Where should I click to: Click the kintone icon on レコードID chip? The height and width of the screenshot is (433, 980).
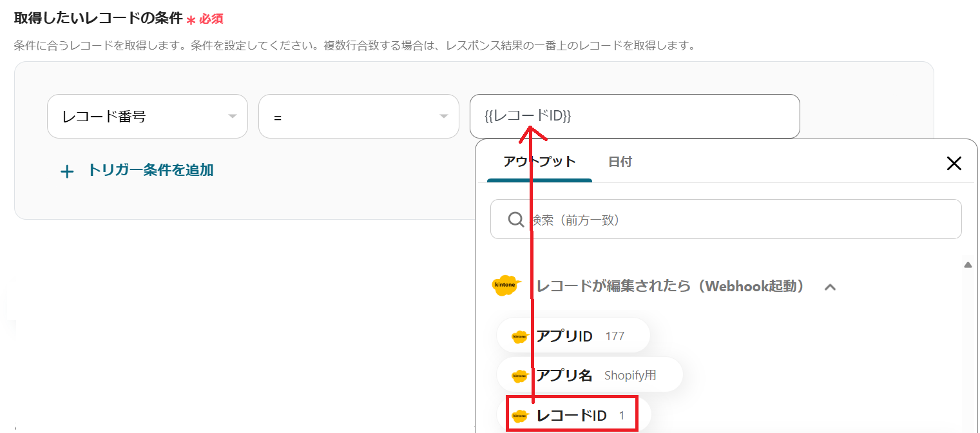pyautogui.click(x=520, y=416)
